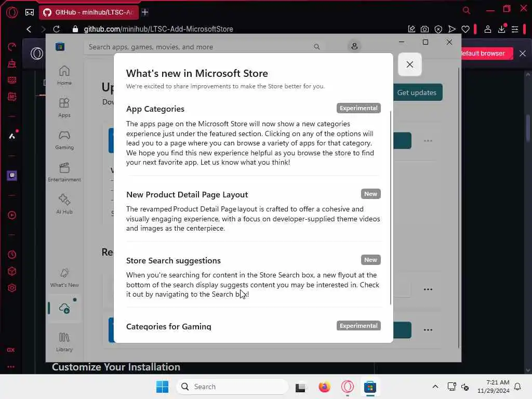This screenshot has height=399, width=532.
Task: Open Twitch in Opera sidebar
Action: [x=12, y=176]
